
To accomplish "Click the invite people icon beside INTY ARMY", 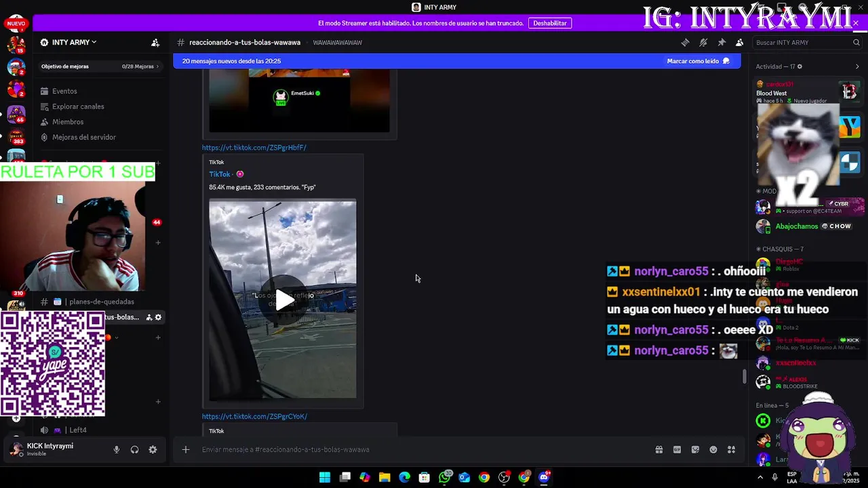I will pyautogui.click(x=155, y=42).
